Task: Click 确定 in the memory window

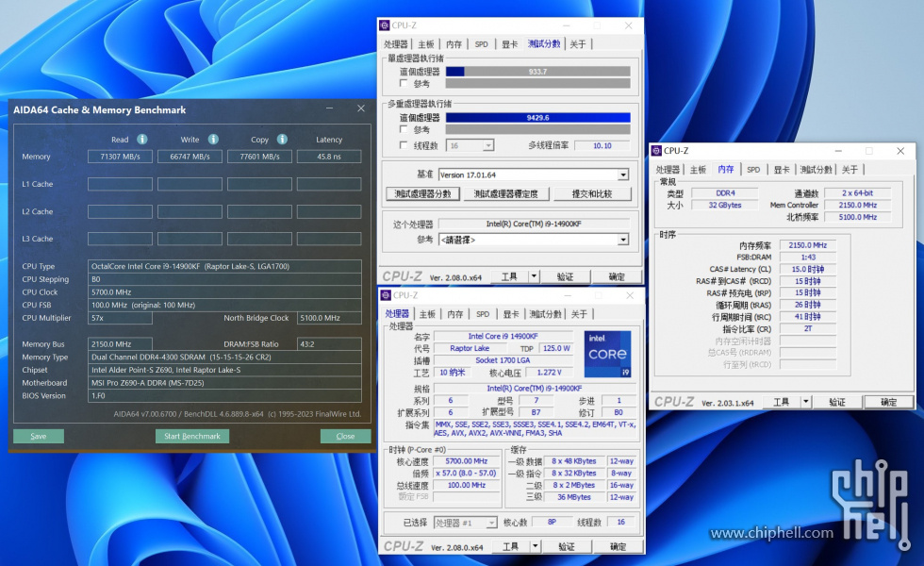Action: tap(888, 402)
